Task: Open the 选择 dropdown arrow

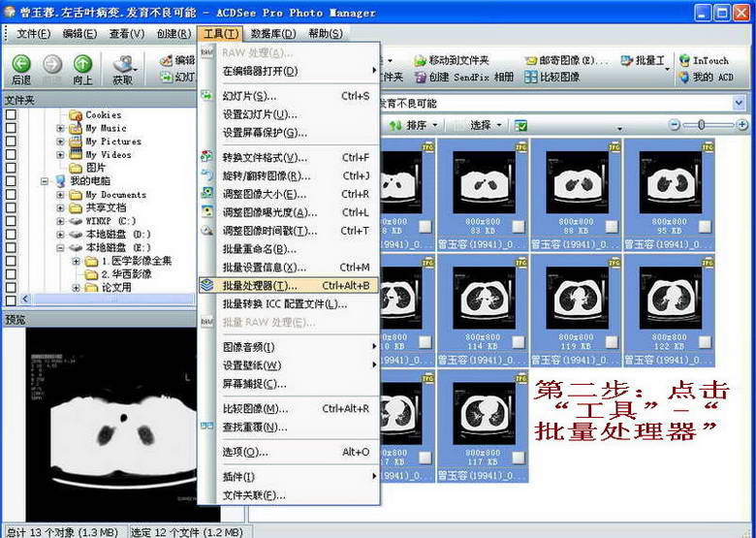Action: [x=499, y=125]
